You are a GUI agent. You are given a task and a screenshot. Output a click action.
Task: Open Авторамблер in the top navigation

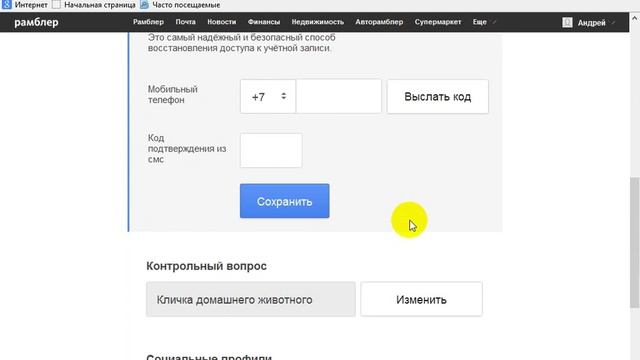pyautogui.click(x=379, y=22)
